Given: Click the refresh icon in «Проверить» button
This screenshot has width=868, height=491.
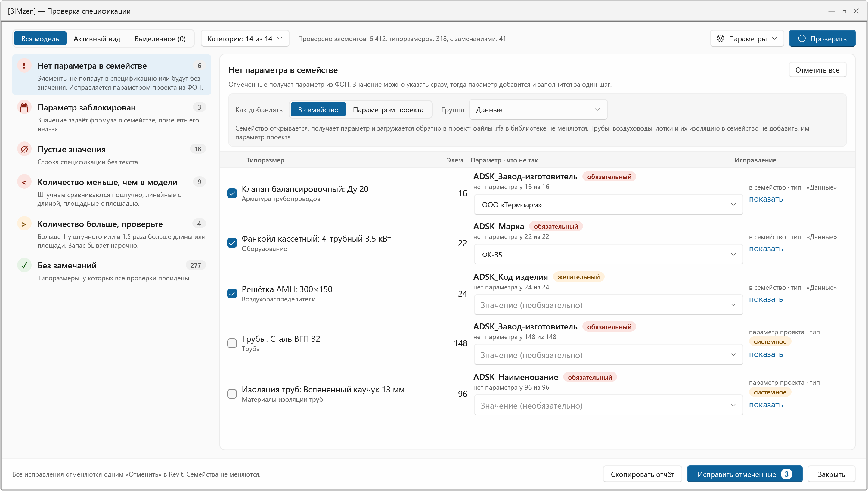Looking at the screenshot, I should [801, 39].
